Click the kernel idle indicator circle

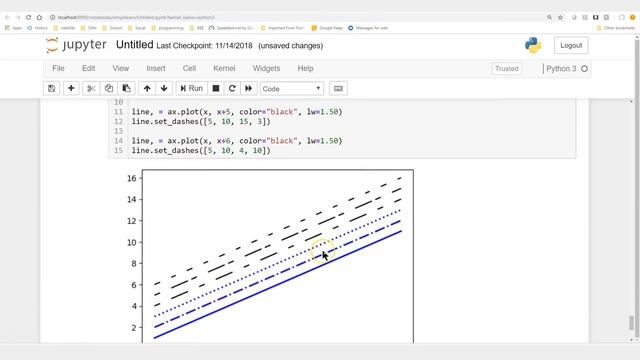pyautogui.click(x=584, y=69)
